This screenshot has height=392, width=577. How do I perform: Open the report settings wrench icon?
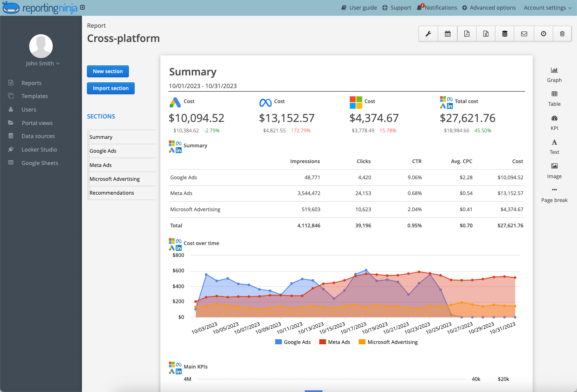(x=428, y=33)
